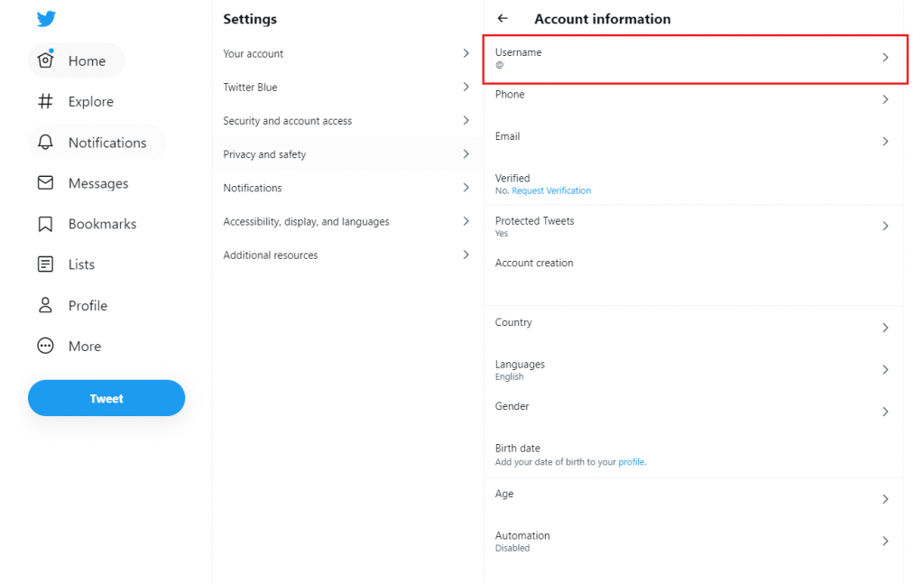Image resolution: width=924 pixels, height=584 pixels.
Task: Click the Tweet button
Action: click(106, 397)
